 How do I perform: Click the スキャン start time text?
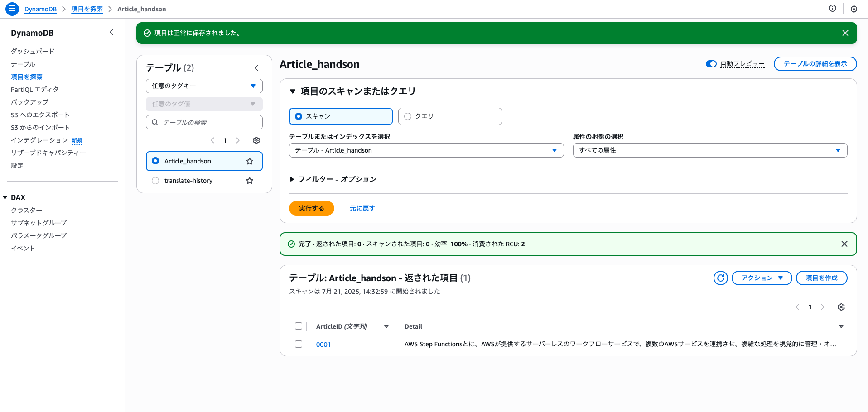365,292
